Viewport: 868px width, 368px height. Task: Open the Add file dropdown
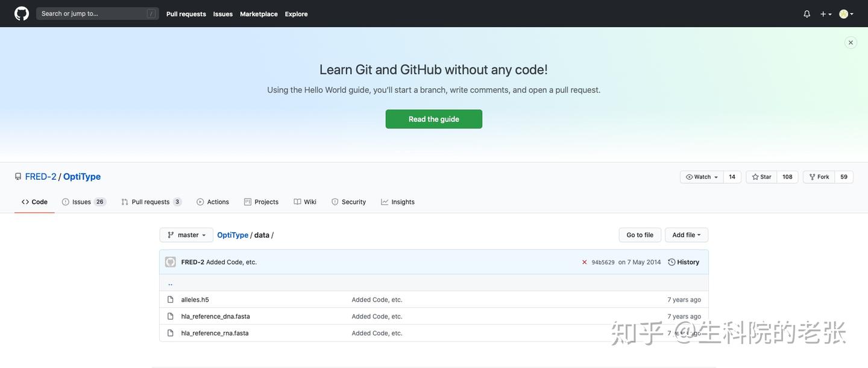click(x=687, y=235)
